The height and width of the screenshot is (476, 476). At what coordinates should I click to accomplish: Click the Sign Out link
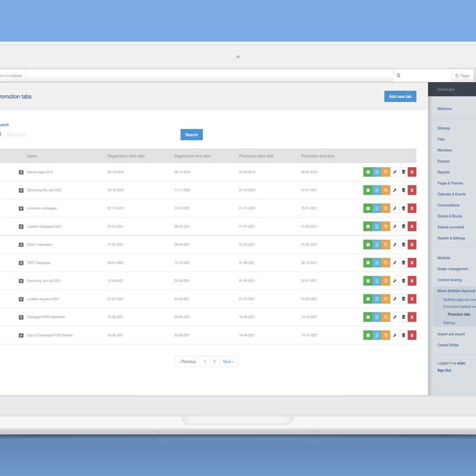pyautogui.click(x=444, y=370)
